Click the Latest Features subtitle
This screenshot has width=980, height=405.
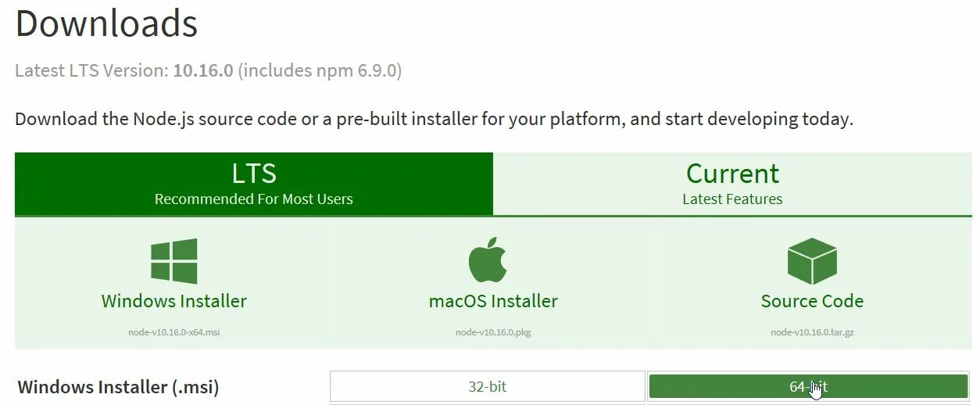[732, 199]
